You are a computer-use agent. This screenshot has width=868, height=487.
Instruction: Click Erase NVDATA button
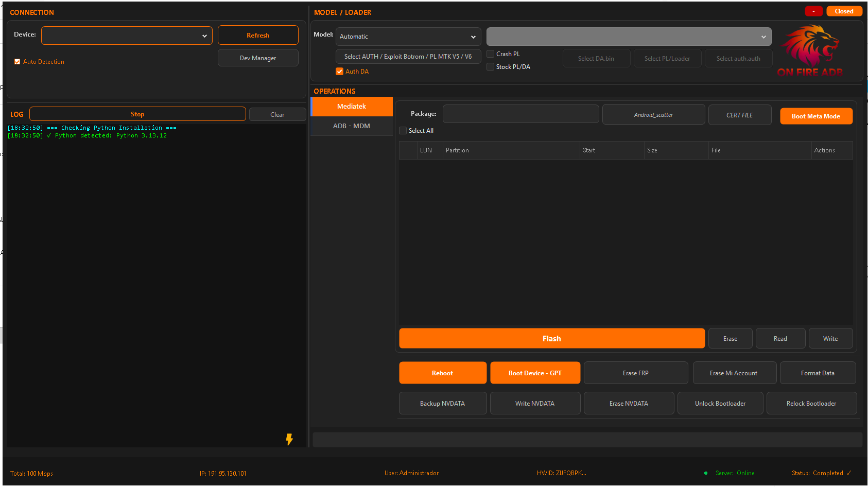click(629, 404)
